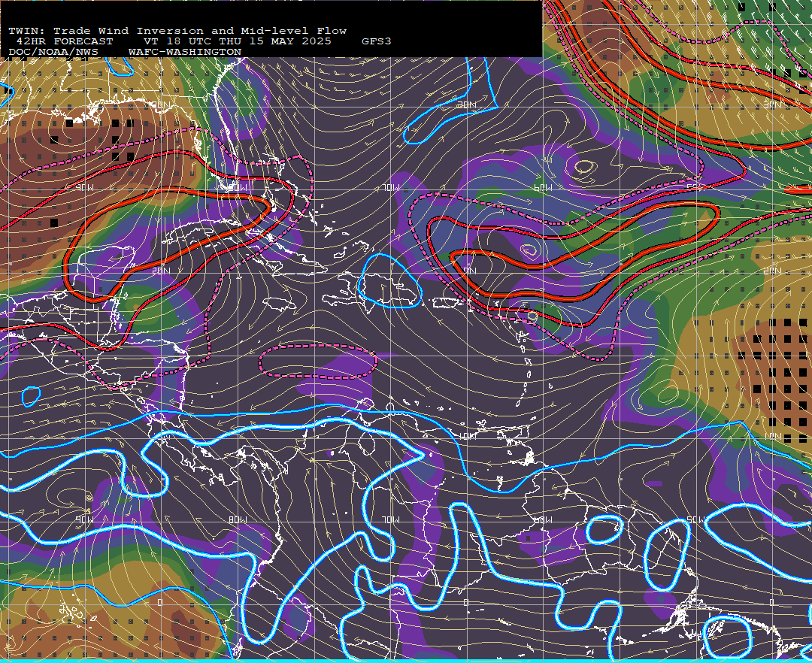Screen dimensions: 812x663
Task: Click the '60W' label in the open Atlantic
Action: (x=544, y=188)
